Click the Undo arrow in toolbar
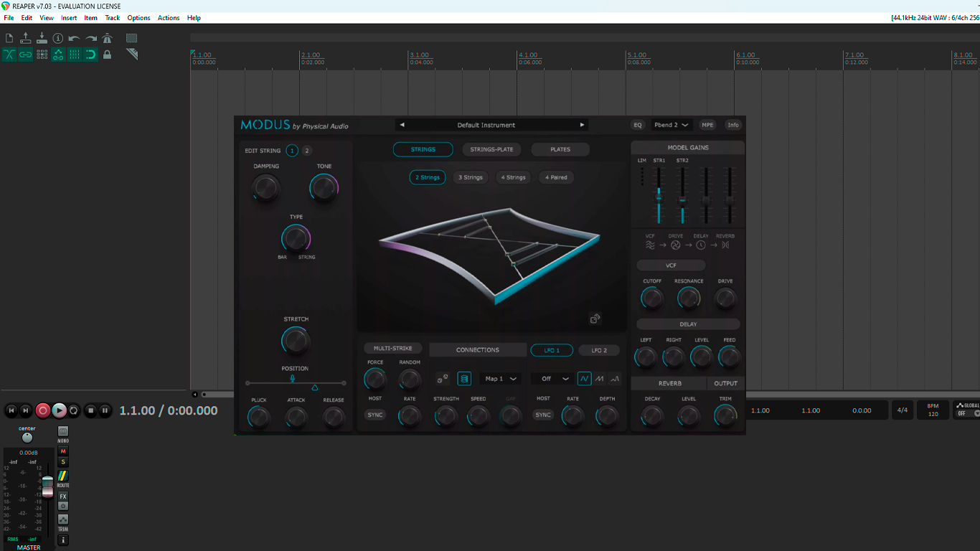 75,38
